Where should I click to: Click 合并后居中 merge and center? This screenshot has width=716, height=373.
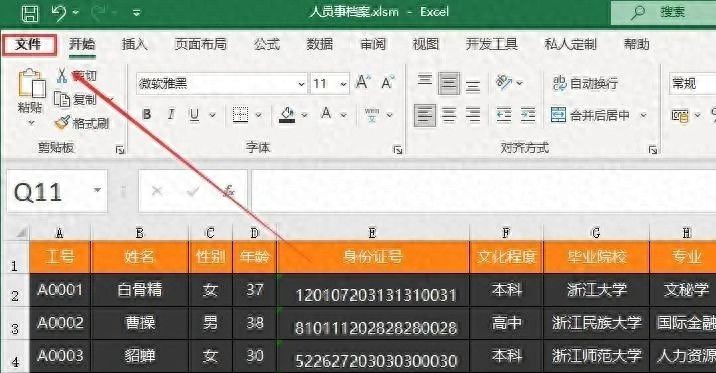point(591,115)
